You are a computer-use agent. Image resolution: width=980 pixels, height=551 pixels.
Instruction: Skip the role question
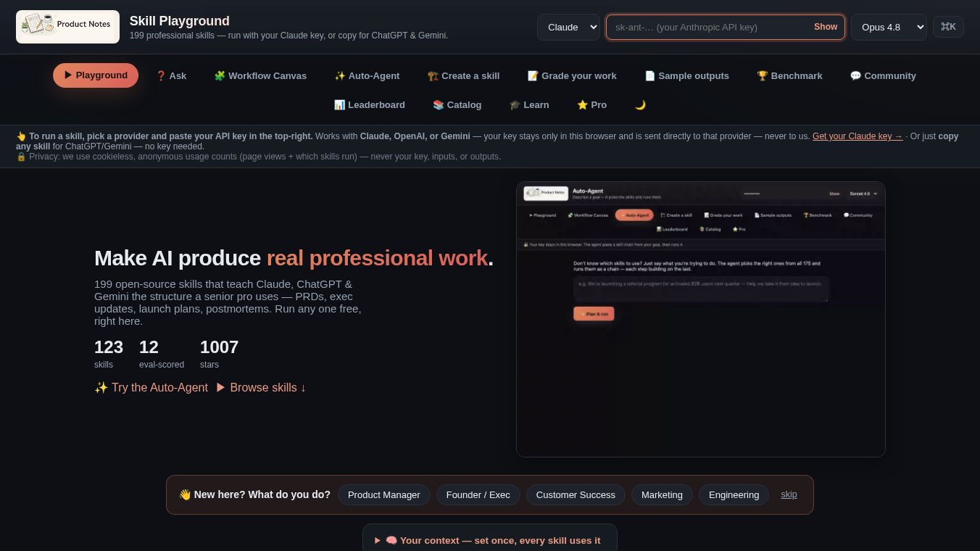[789, 494]
